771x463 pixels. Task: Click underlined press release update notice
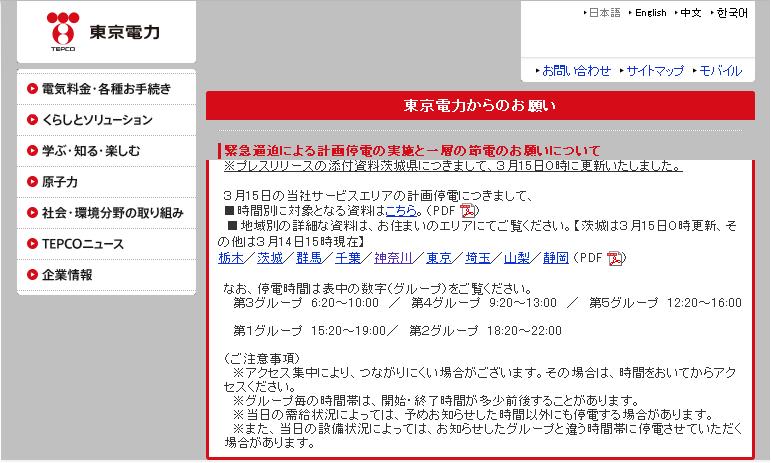(x=453, y=166)
